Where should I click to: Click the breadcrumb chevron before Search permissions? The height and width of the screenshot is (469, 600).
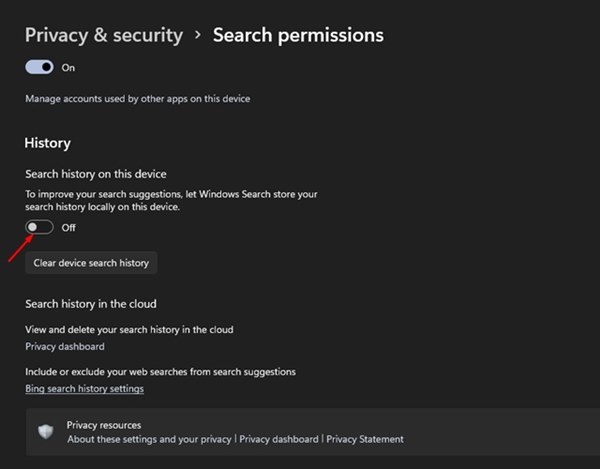[198, 35]
